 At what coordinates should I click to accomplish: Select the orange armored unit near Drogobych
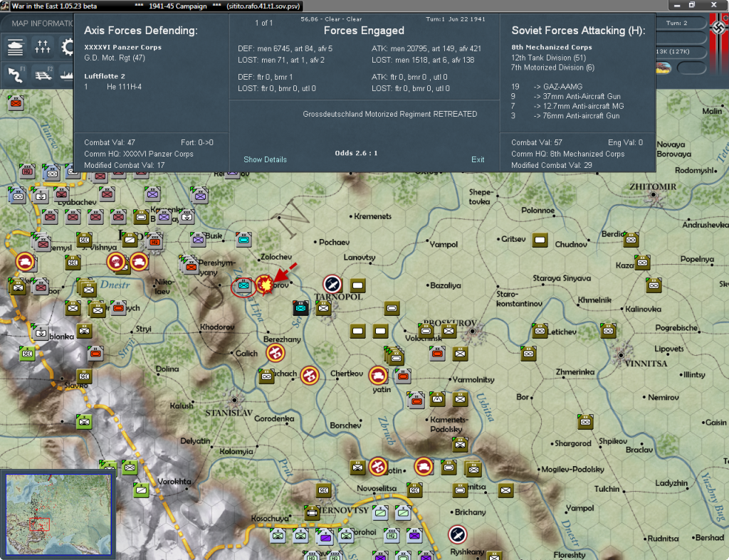click(118, 307)
